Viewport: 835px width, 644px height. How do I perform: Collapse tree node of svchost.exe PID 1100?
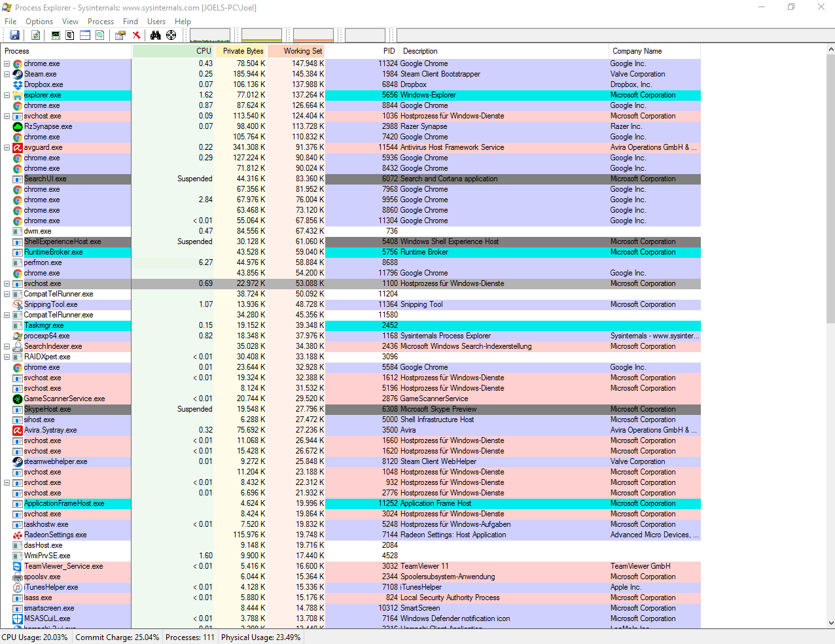pyautogui.click(x=7, y=283)
